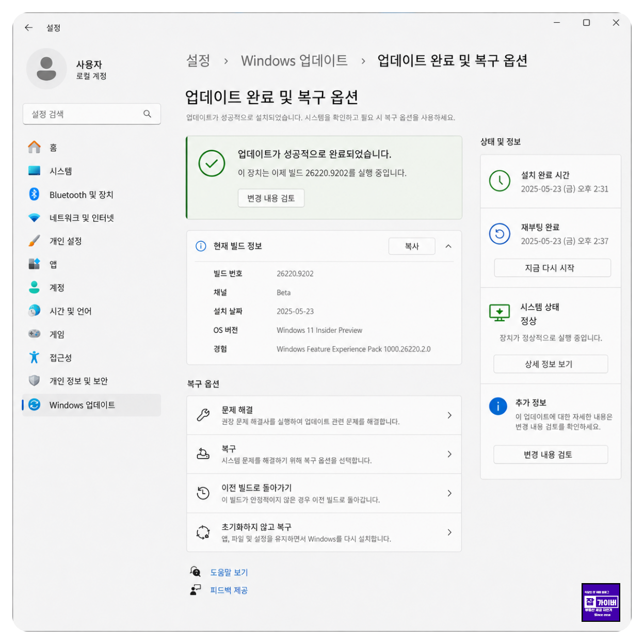Click the 시간 및 언어 globe icon

[x=34, y=311]
